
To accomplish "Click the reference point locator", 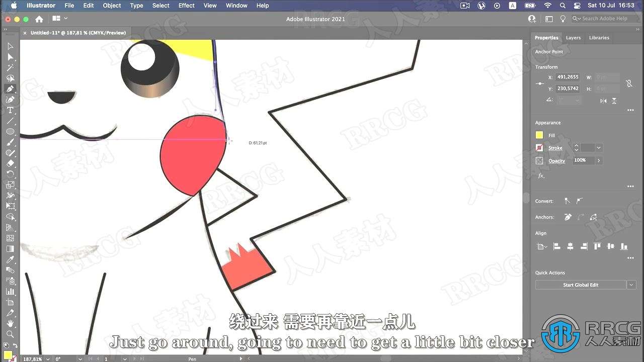I will tap(540, 83).
